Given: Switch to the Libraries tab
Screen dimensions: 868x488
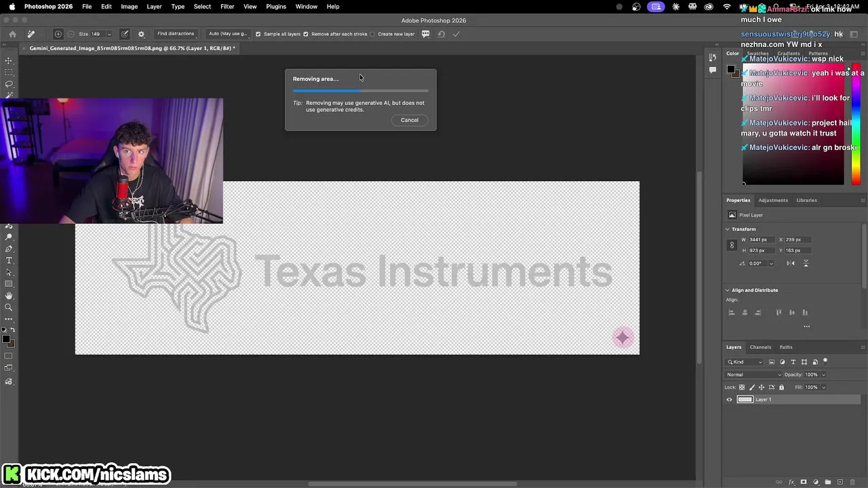Looking at the screenshot, I should click(806, 200).
